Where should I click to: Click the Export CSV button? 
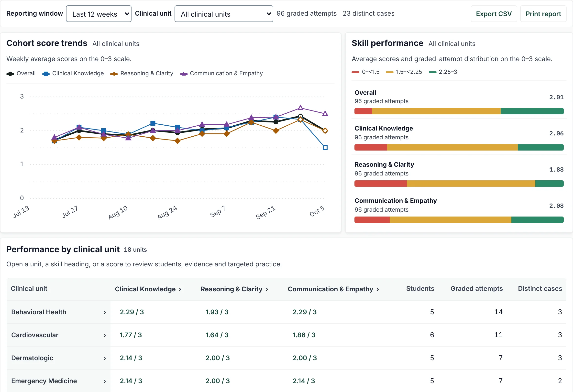pyautogui.click(x=494, y=14)
